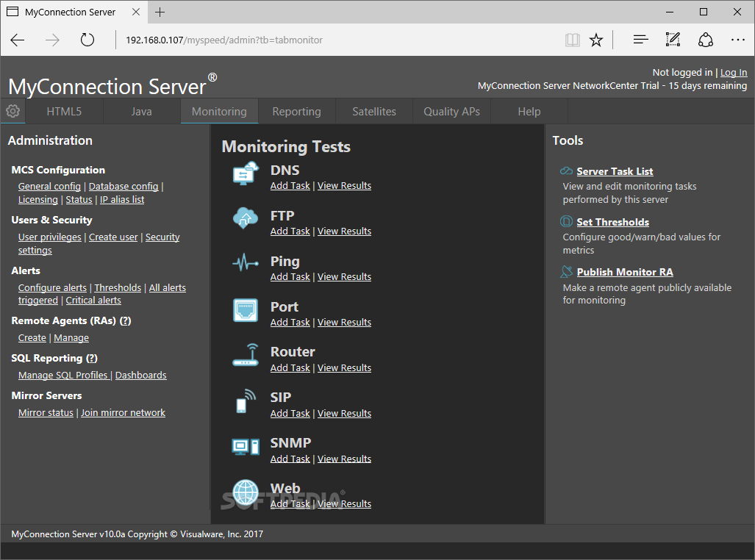Open the browser share icon
755x560 pixels.
point(706,40)
